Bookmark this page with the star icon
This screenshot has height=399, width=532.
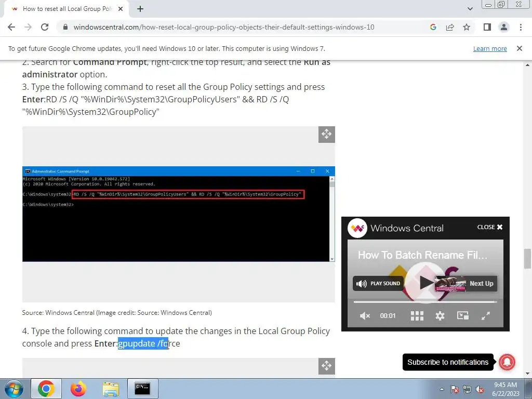[467, 27]
